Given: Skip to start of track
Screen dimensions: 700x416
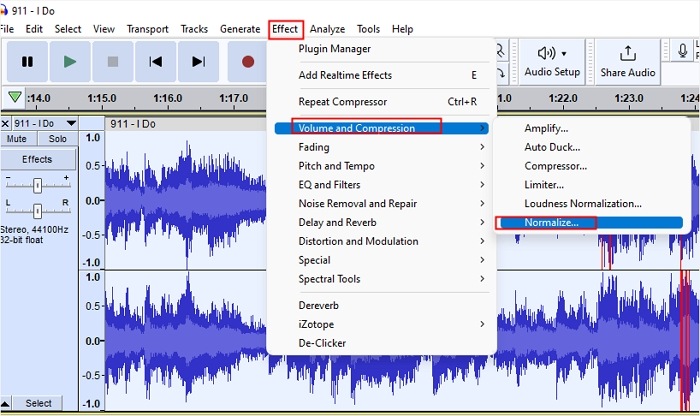Looking at the screenshot, I should tap(155, 62).
